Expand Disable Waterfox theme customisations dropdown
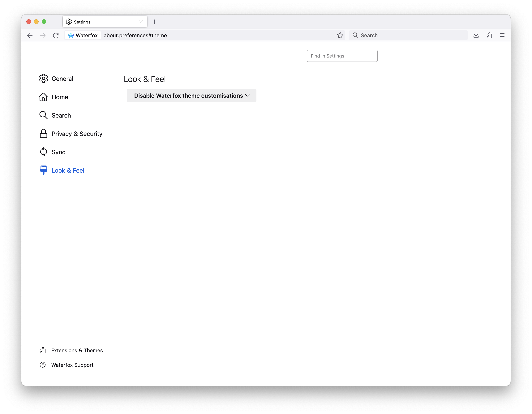The image size is (532, 414). click(x=191, y=96)
